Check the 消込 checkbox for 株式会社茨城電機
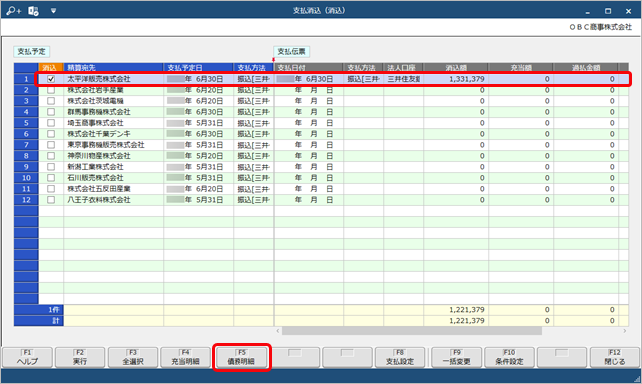The height and width of the screenshot is (384, 642). (x=51, y=101)
